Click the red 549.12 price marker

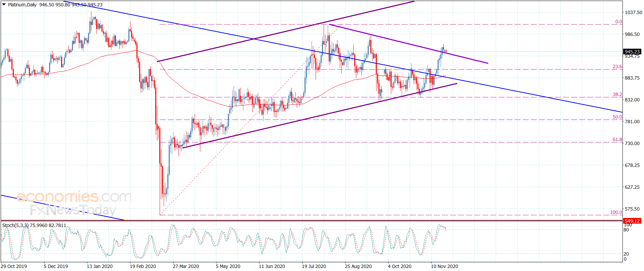(632, 221)
